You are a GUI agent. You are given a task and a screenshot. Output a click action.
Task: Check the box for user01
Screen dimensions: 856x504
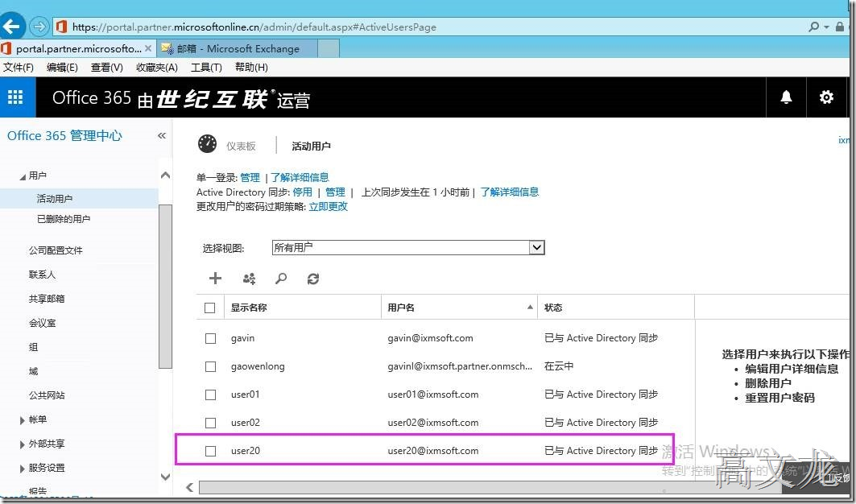coord(210,395)
